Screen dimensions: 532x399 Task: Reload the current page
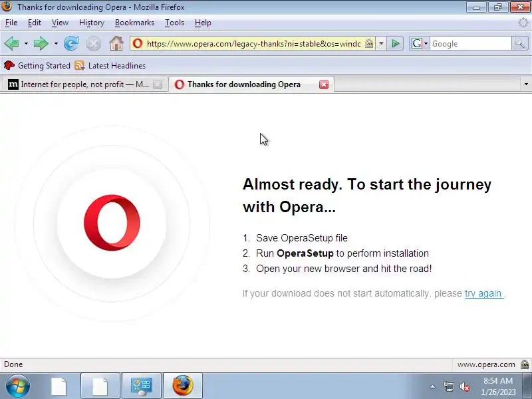[x=71, y=43]
